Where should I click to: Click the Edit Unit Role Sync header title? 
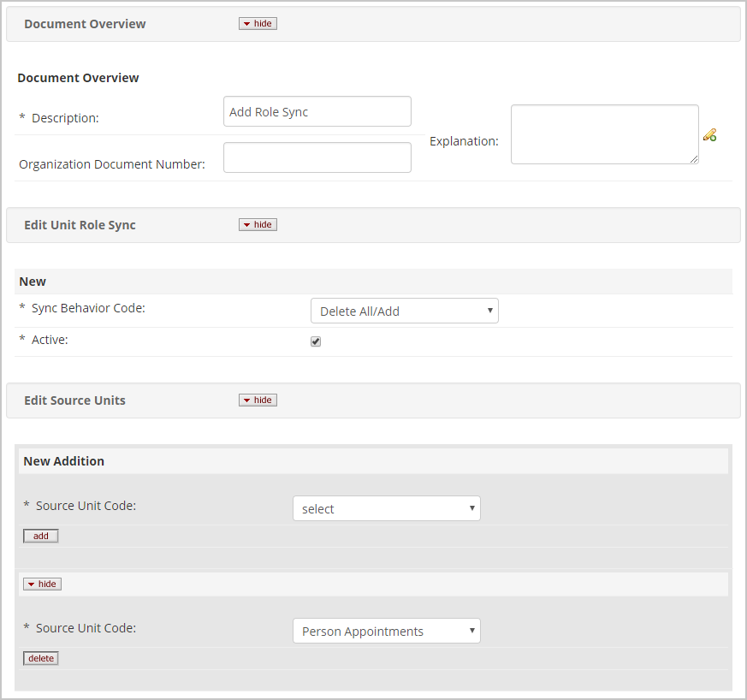point(80,225)
